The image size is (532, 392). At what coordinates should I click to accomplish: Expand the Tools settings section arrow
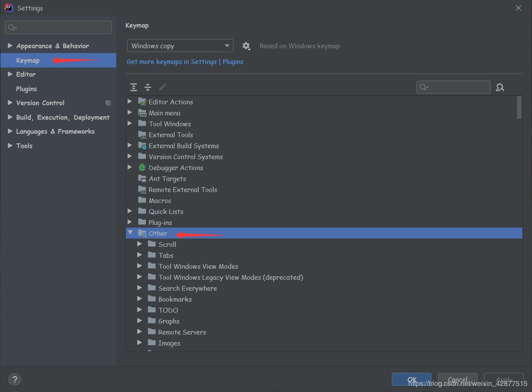coord(10,146)
